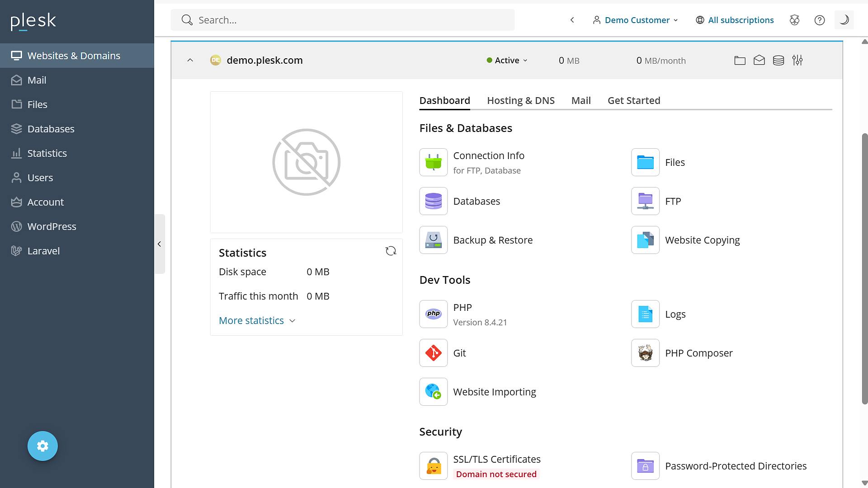Collapse the demo.plesk.com domain panel
The image size is (868, 488).
point(190,60)
